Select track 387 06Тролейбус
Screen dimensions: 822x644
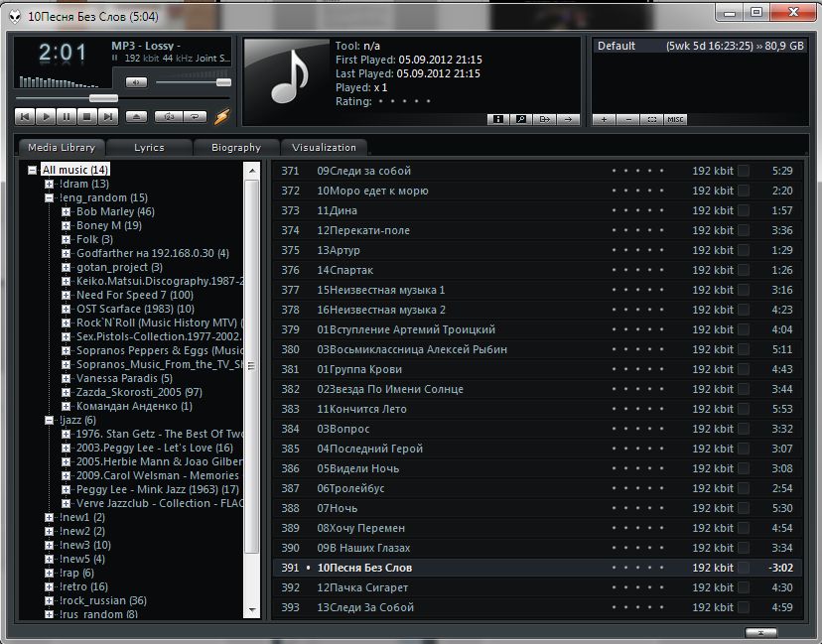(x=537, y=488)
